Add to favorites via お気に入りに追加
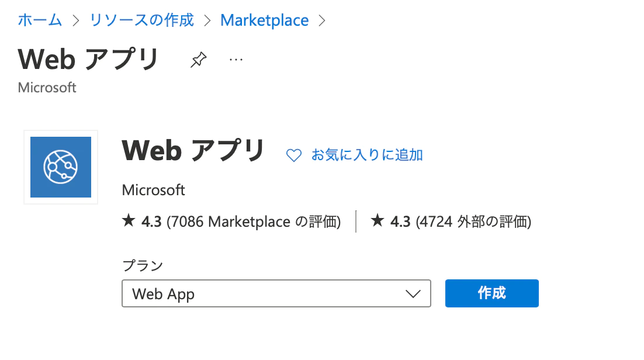 pyautogui.click(x=367, y=155)
